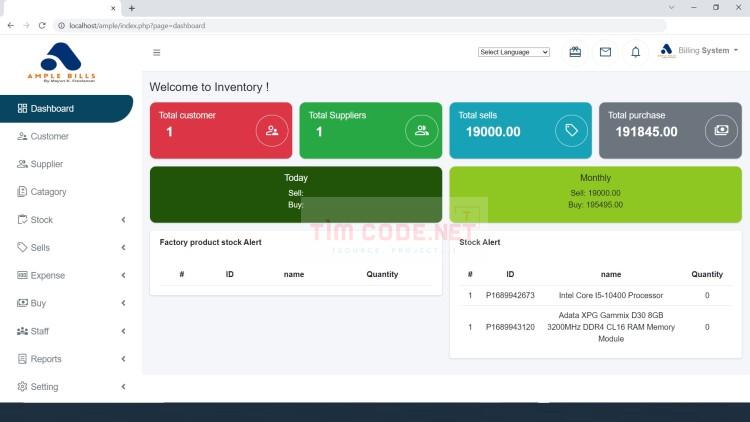Open the Billing System user dropdown
This screenshot has width=750, height=422.
click(x=698, y=51)
